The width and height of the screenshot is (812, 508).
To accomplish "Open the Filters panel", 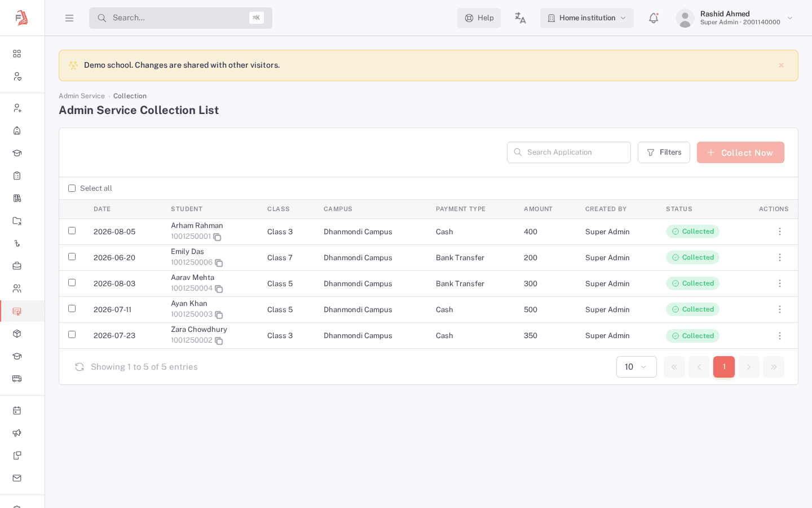I will [x=664, y=152].
